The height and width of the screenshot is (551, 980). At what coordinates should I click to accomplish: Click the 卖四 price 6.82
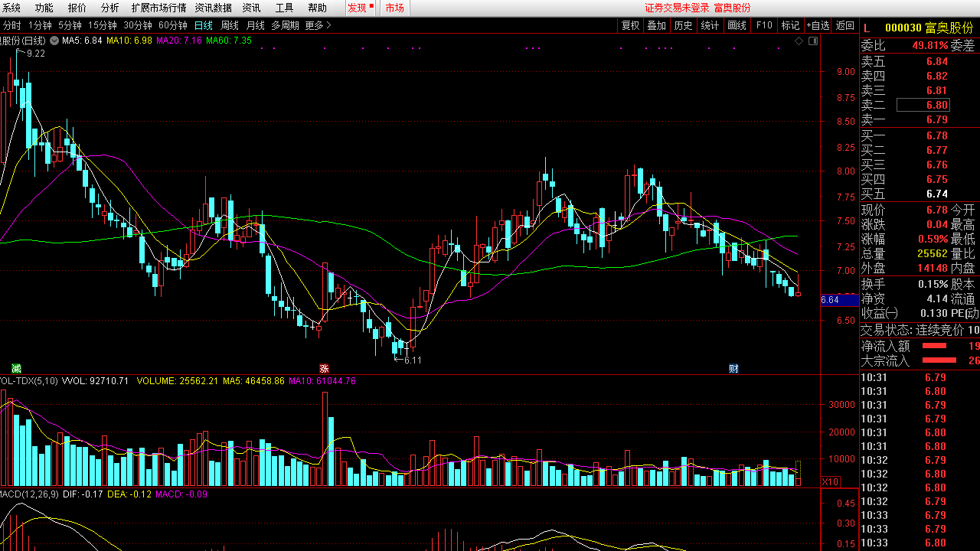(936, 76)
